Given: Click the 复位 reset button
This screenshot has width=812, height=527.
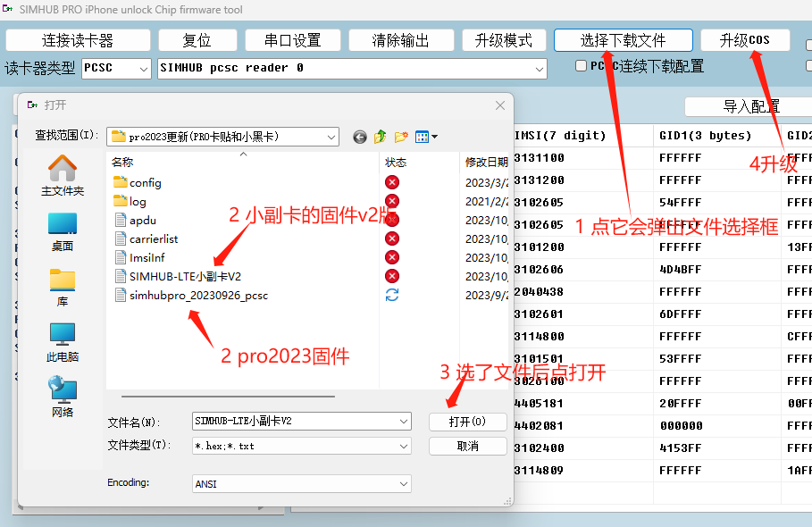Looking at the screenshot, I should [x=197, y=40].
